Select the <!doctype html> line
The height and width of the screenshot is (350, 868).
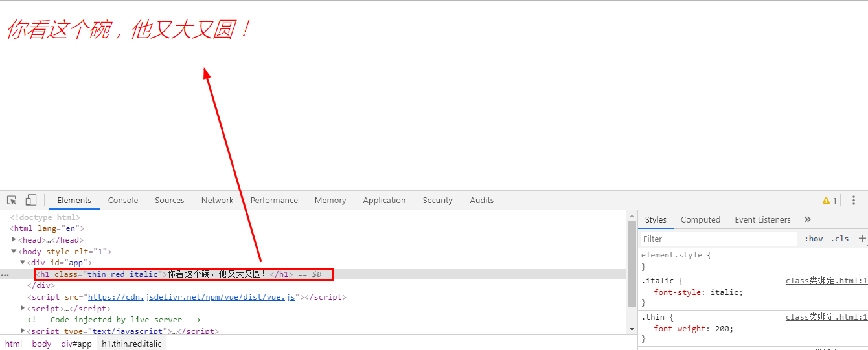coord(45,217)
